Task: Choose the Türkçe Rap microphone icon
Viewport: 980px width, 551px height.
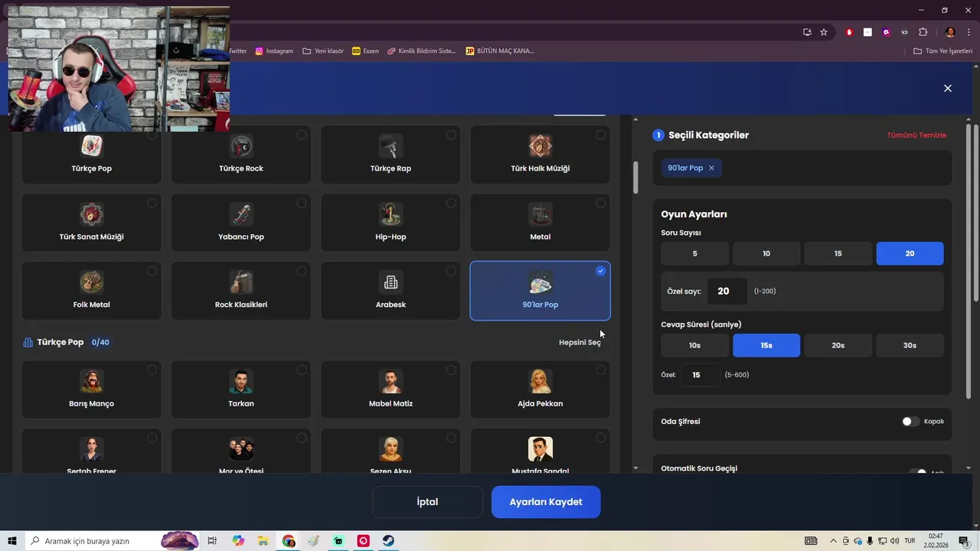Action: [390, 145]
